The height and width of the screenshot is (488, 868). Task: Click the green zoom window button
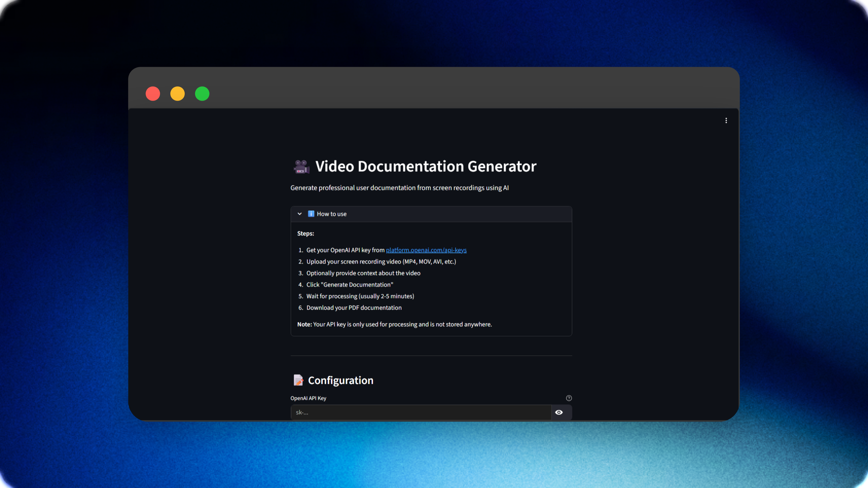pyautogui.click(x=202, y=93)
